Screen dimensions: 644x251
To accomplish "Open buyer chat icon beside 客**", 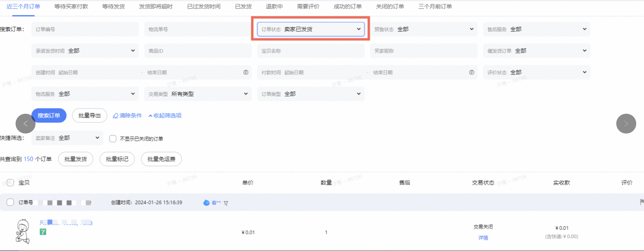I will (x=206, y=202).
